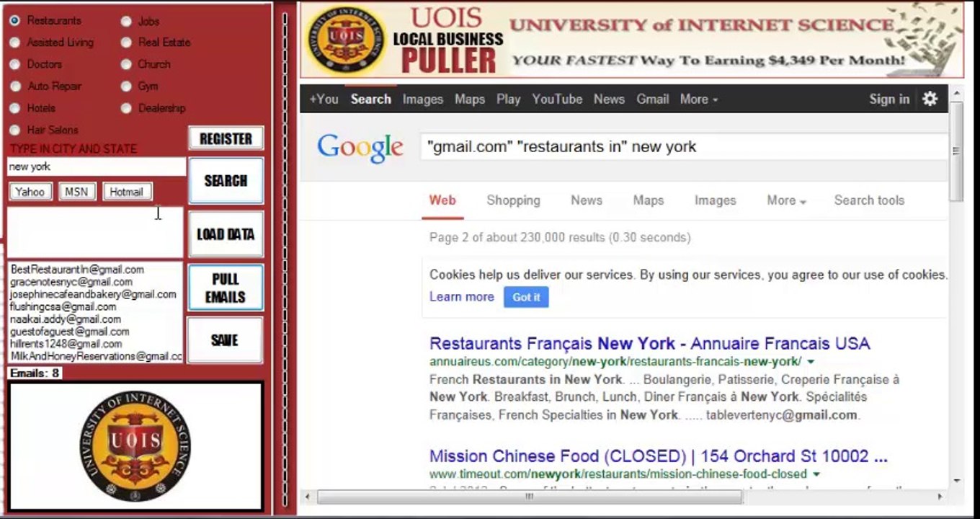Image resolution: width=980 pixels, height=519 pixels.
Task: Switch to the Maps results tab
Action: 649,200
